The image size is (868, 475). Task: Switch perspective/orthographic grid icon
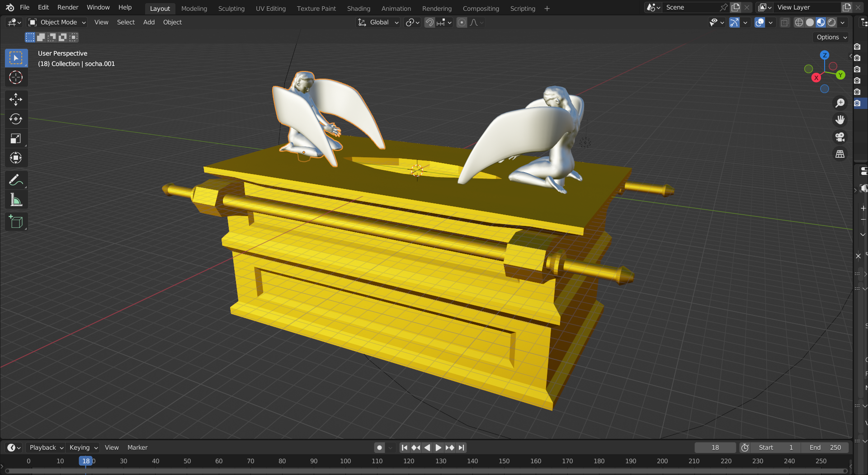840,154
